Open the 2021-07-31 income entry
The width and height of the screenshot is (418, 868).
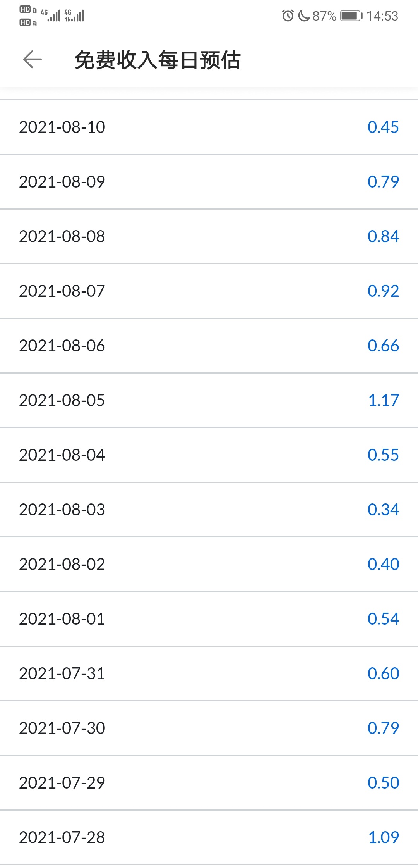(x=62, y=673)
